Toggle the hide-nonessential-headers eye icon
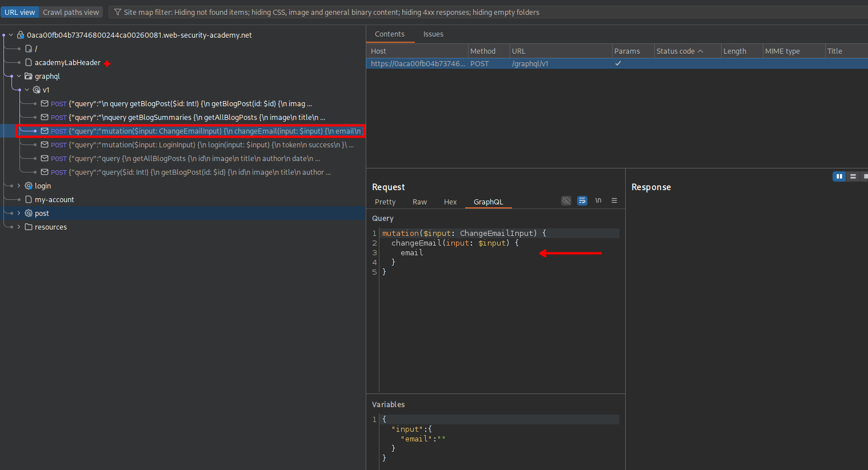 [566, 200]
